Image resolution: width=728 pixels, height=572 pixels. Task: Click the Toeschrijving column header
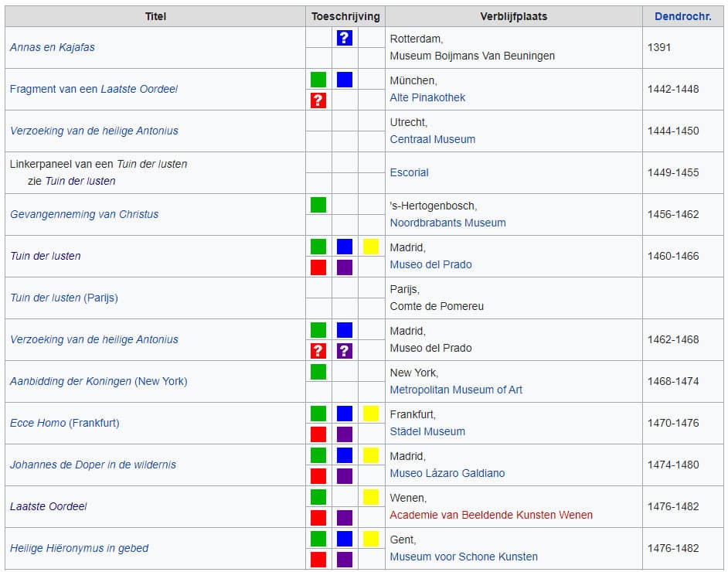point(345,16)
